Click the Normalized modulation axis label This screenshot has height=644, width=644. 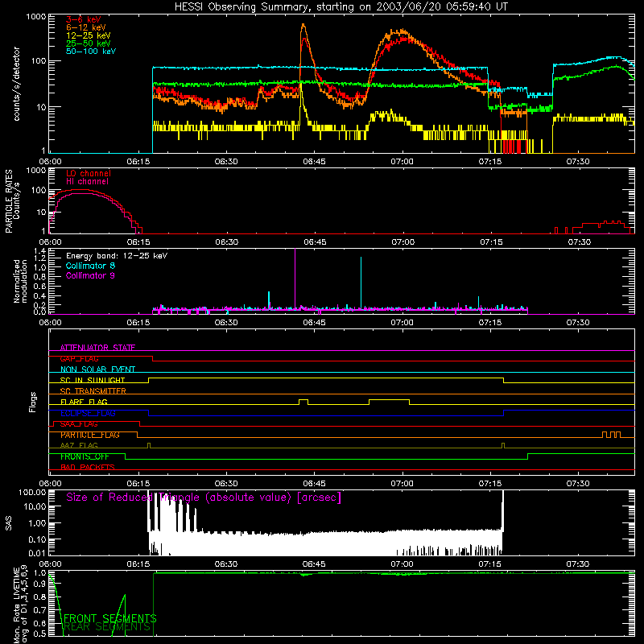20,281
